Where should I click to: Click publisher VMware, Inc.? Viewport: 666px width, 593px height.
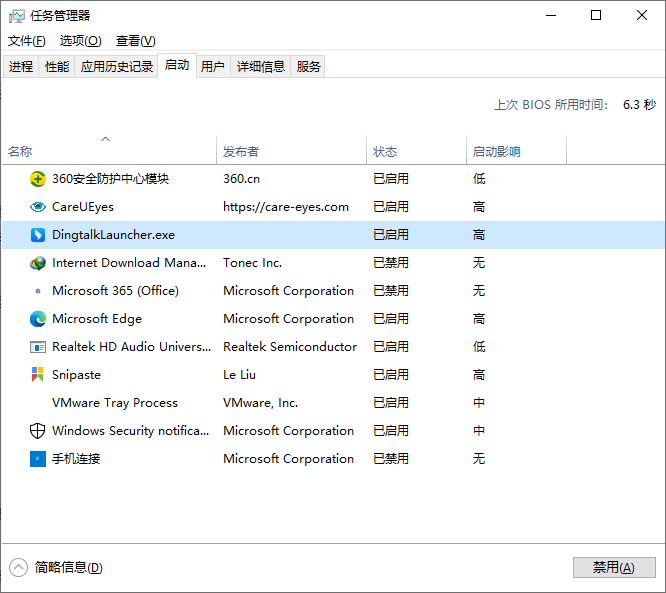point(261,403)
